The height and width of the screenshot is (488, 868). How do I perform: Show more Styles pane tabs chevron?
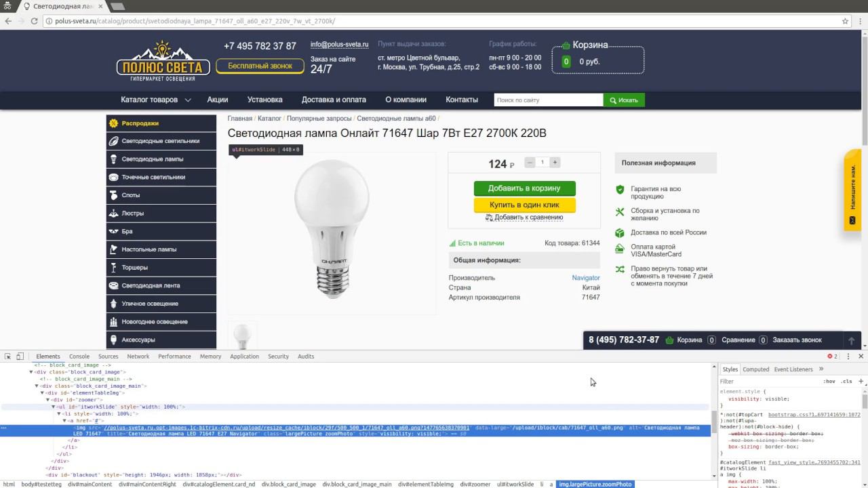(821, 369)
